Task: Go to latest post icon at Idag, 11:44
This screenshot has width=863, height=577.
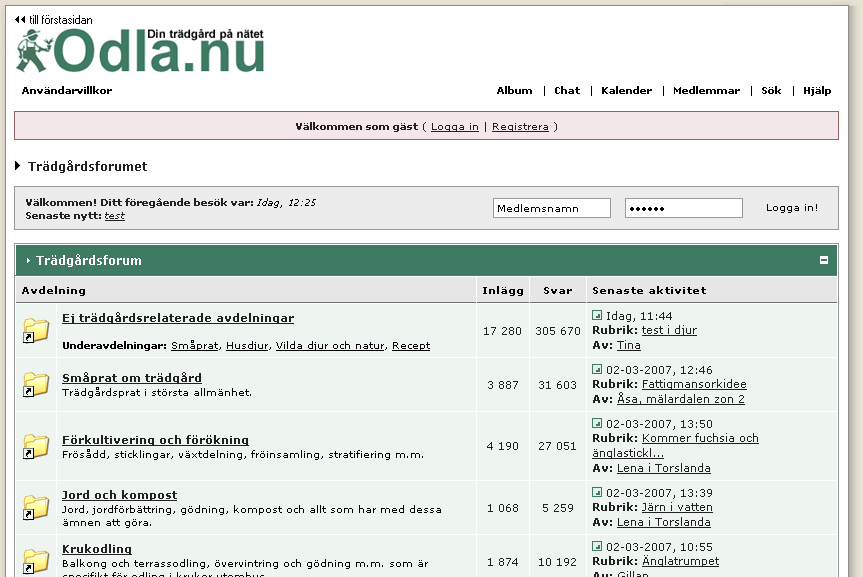Action: 597,315
